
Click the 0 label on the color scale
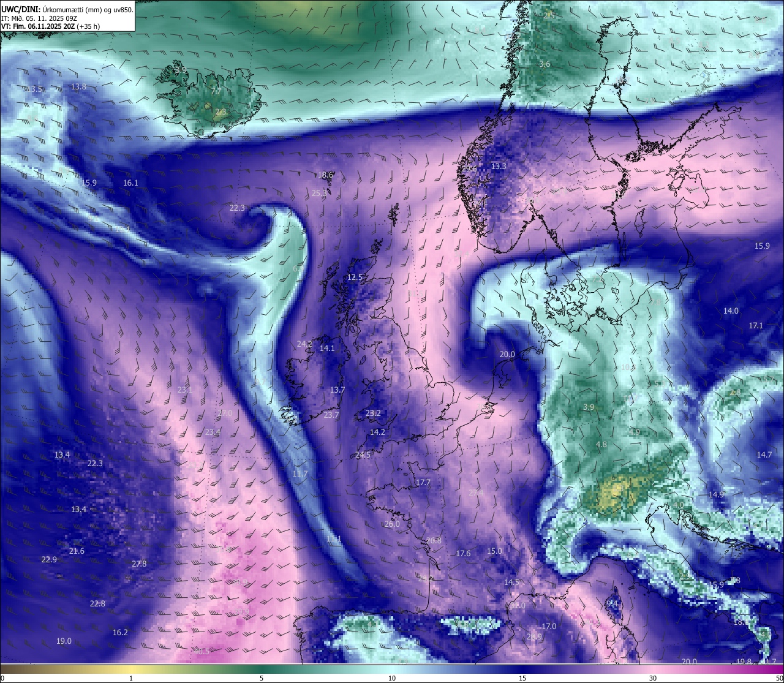pos(2,678)
